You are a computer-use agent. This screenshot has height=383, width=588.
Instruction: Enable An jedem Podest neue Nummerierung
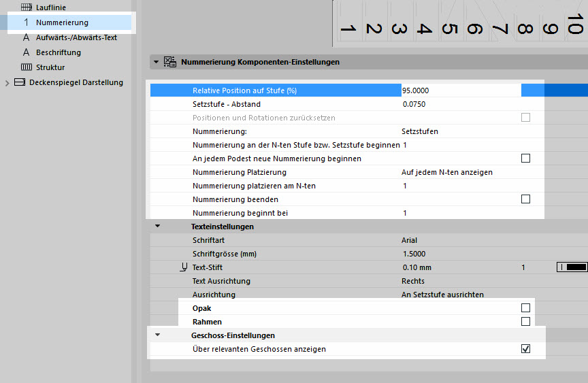[x=526, y=158]
